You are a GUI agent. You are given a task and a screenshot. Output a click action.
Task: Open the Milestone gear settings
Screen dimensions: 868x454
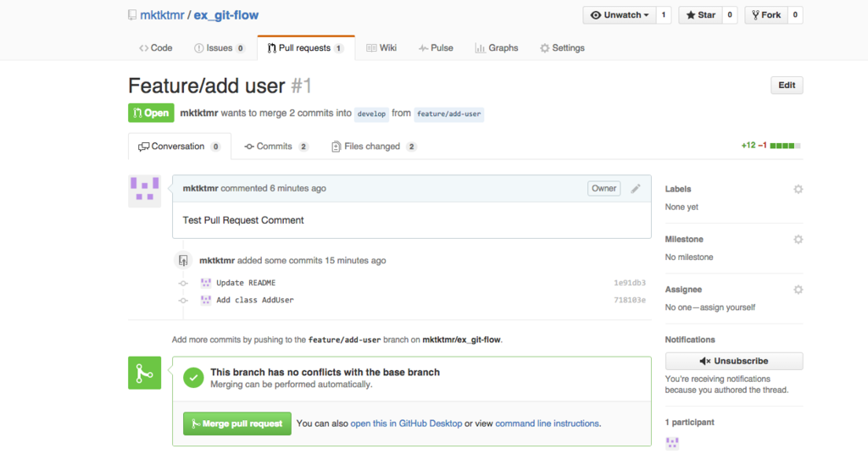(798, 240)
